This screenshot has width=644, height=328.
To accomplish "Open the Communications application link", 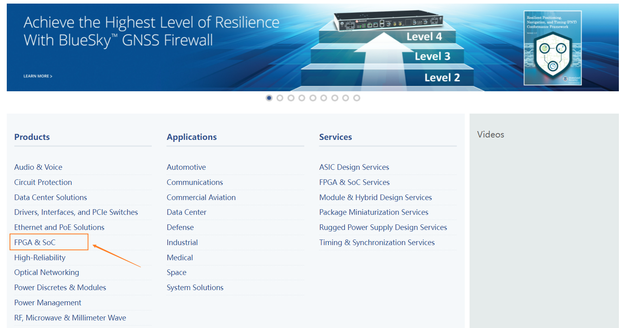I will click(x=195, y=183).
